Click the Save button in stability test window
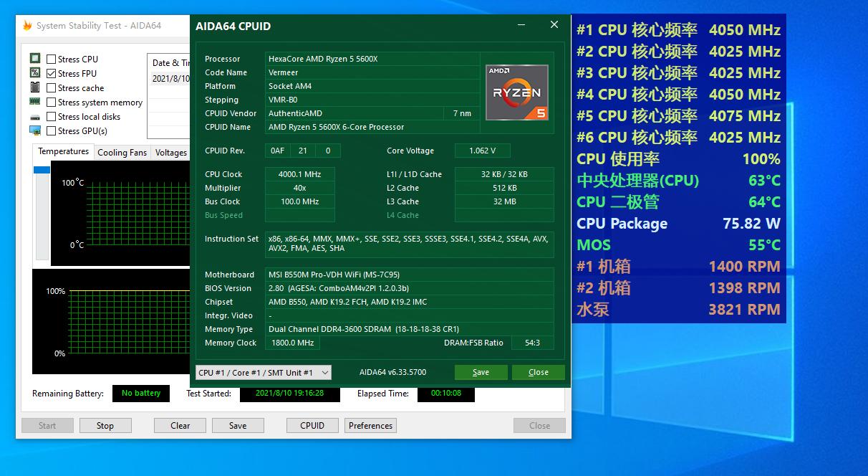The image size is (868, 476). [238, 425]
